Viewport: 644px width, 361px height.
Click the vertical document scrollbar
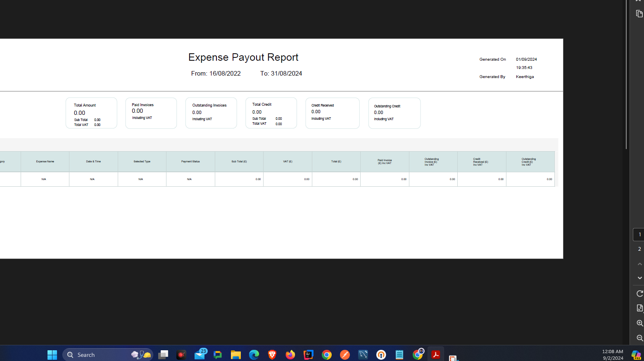(626, 74)
